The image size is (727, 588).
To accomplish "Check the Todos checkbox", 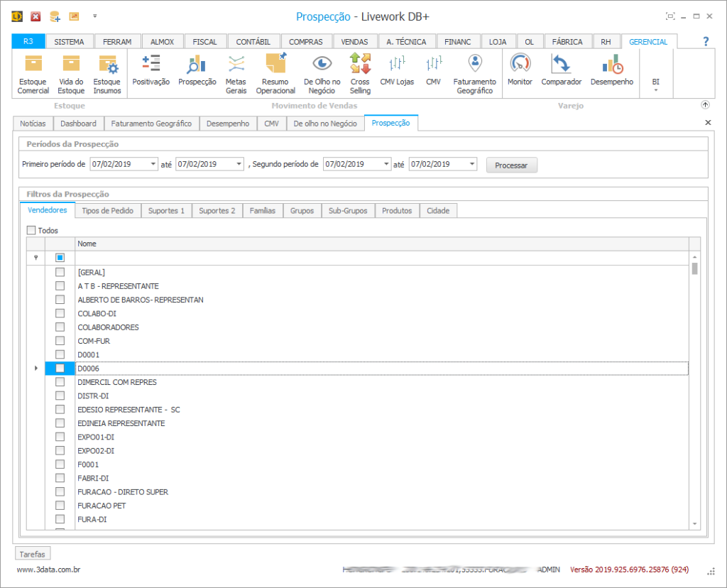I will coord(31,230).
